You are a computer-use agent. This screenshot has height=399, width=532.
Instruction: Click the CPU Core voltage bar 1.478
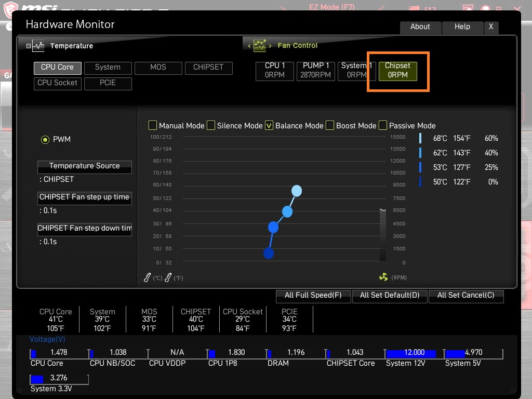pos(59,353)
